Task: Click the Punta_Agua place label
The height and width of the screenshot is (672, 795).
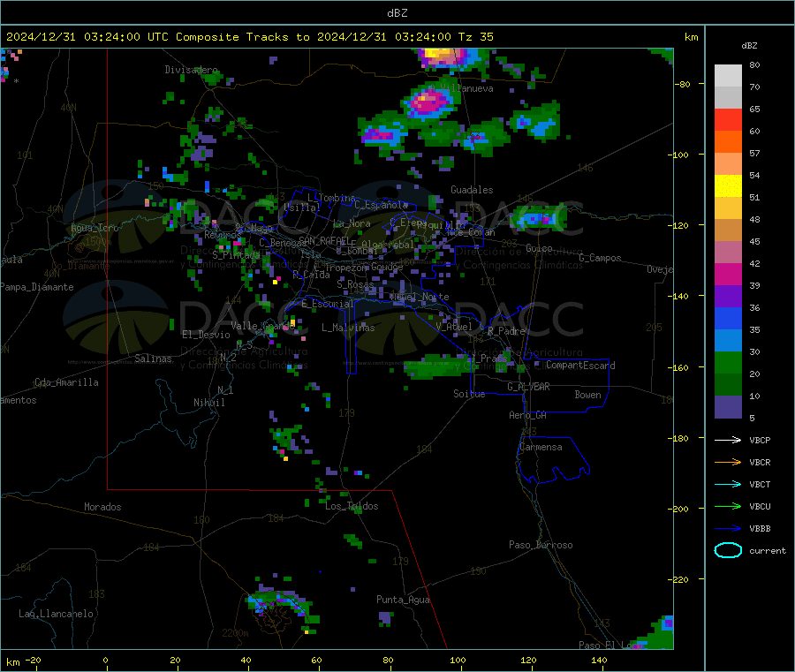Action: click(403, 600)
